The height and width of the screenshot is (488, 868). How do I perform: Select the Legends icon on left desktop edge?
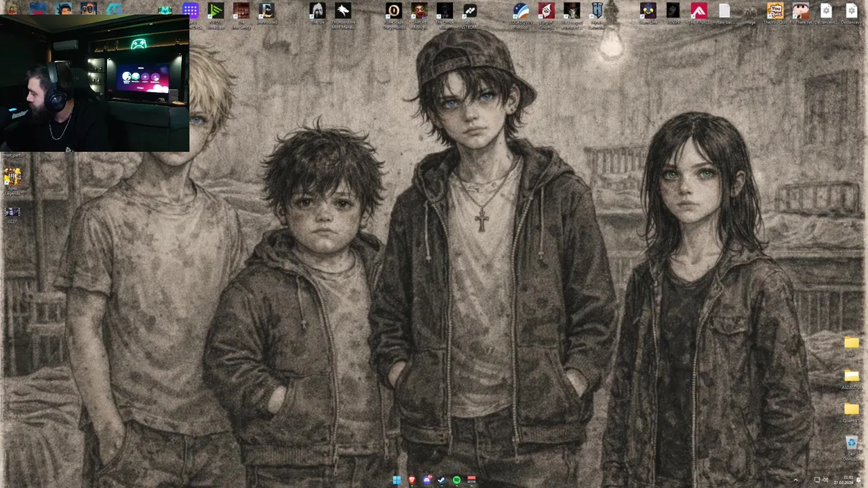click(12, 182)
